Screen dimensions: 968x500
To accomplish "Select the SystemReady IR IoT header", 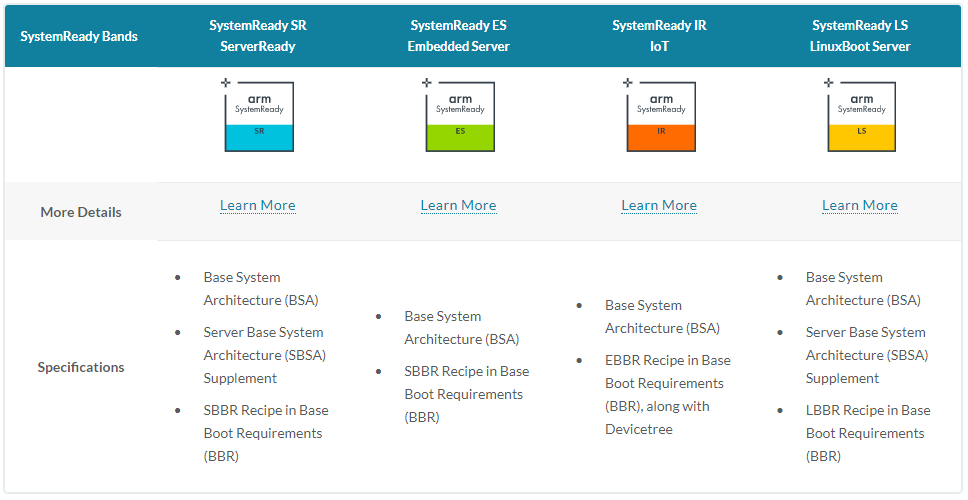I will point(659,36).
